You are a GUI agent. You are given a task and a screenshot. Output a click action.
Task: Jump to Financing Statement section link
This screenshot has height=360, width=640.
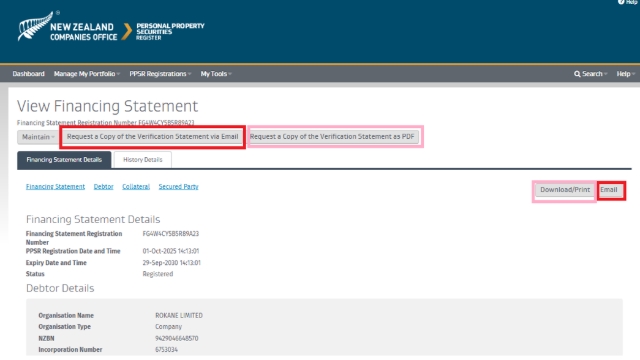tap(56, 187)
